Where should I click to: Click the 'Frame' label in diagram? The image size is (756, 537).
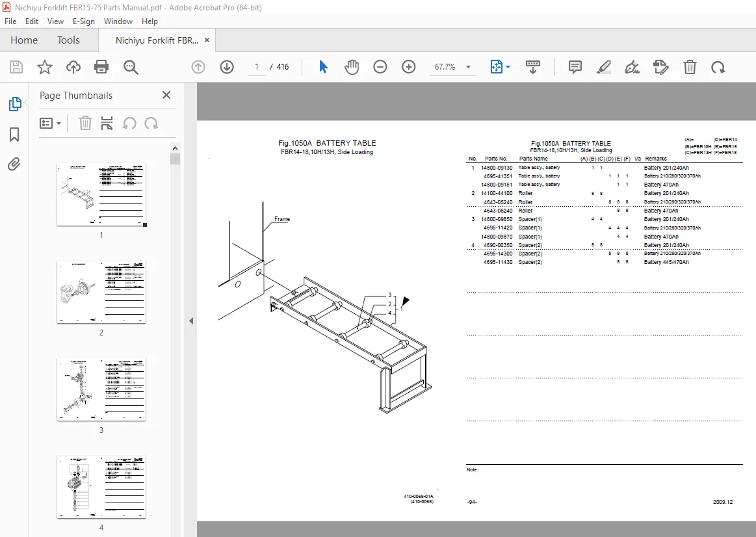click(282, 219)
